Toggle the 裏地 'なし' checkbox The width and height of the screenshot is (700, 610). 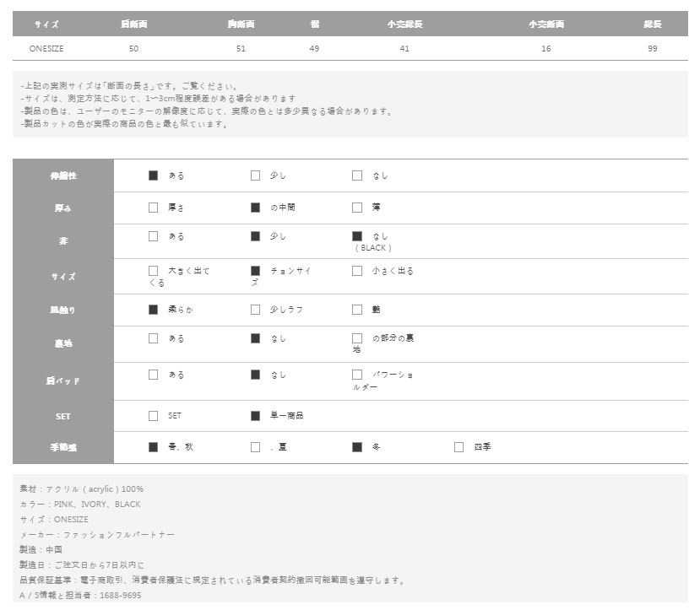pyautogui.click(x=255, y=338)
